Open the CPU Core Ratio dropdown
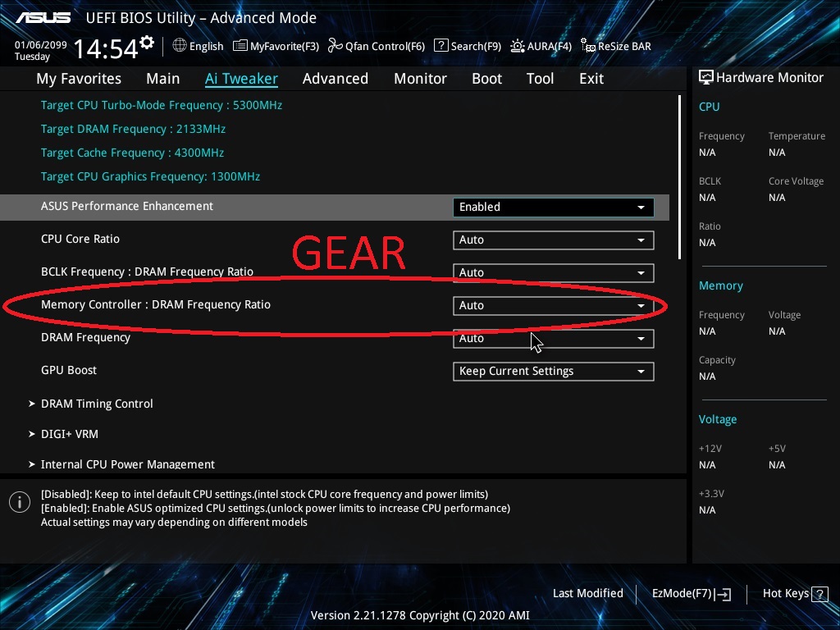The height and width of the screenshot is (630, 840). coord(554,240)
